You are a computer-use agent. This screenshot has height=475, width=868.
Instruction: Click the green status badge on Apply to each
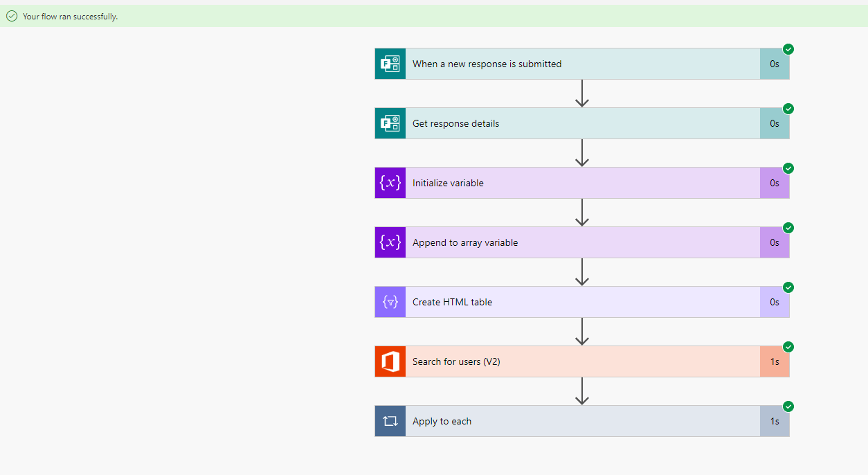pyautogui.click(x=788, y=406)
